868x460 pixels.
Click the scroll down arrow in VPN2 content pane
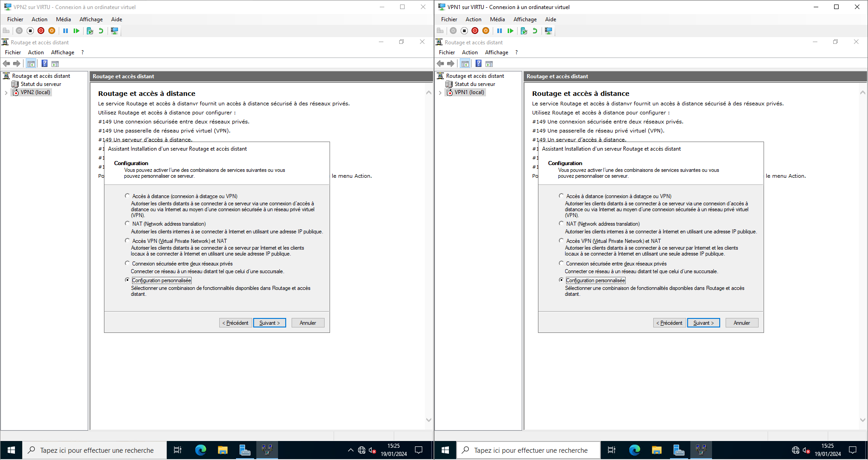click(429, 420)
